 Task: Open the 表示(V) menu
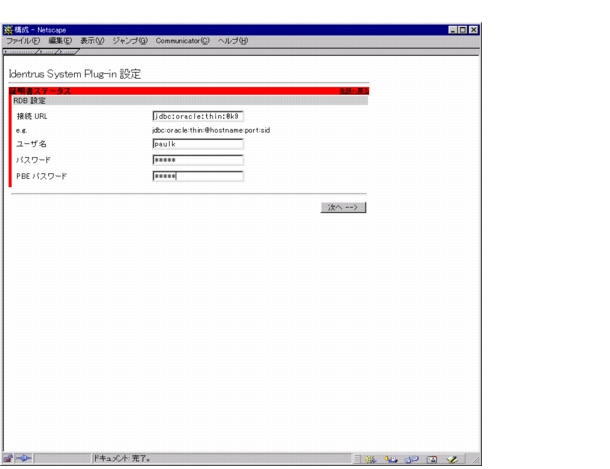click(x=92, y=41)
